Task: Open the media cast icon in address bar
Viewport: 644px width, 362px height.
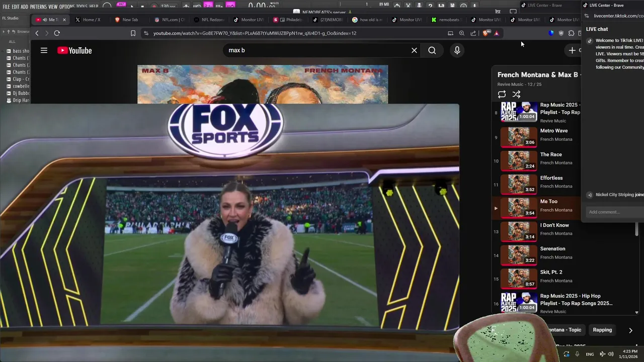Action: [450, 33]
